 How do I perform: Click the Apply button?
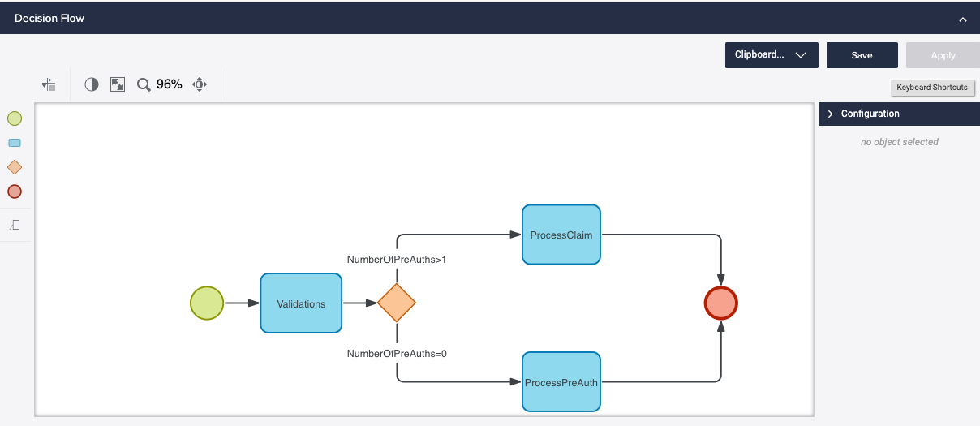tap(943, 55)
